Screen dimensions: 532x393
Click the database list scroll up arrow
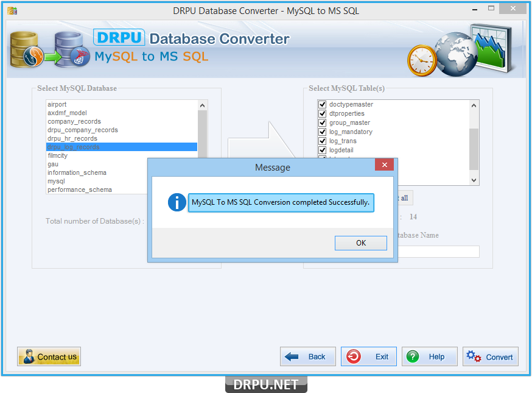point(203,105)
